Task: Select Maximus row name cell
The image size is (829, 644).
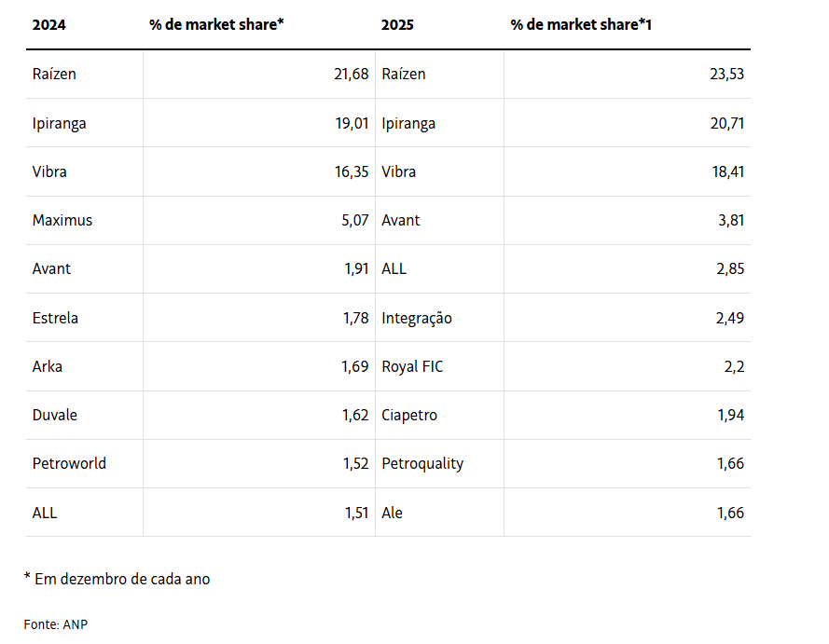Action: (x=62, y=221)
